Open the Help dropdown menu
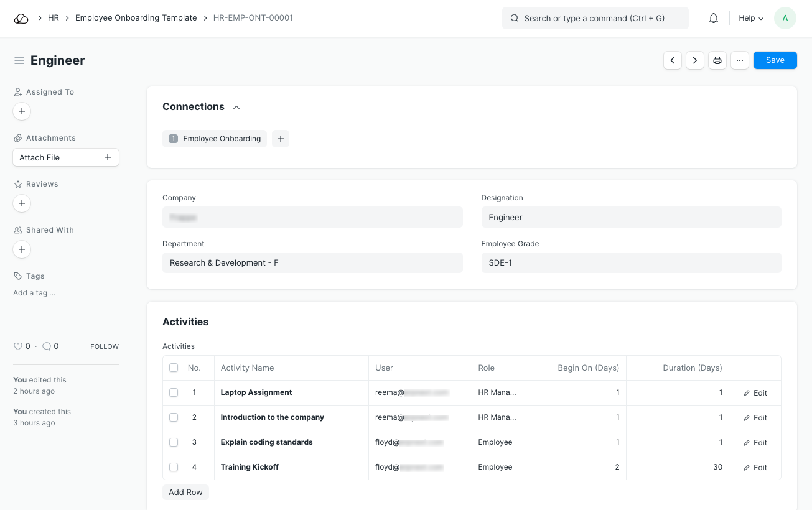Image resolution: width=812 pixels, height=510 pixels. [750, 18]
